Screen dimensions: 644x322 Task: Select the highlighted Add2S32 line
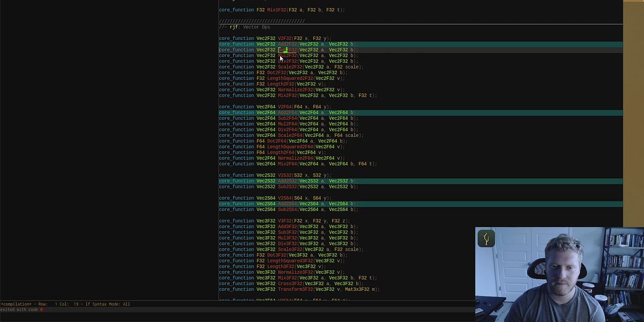(x=287, y=181)
